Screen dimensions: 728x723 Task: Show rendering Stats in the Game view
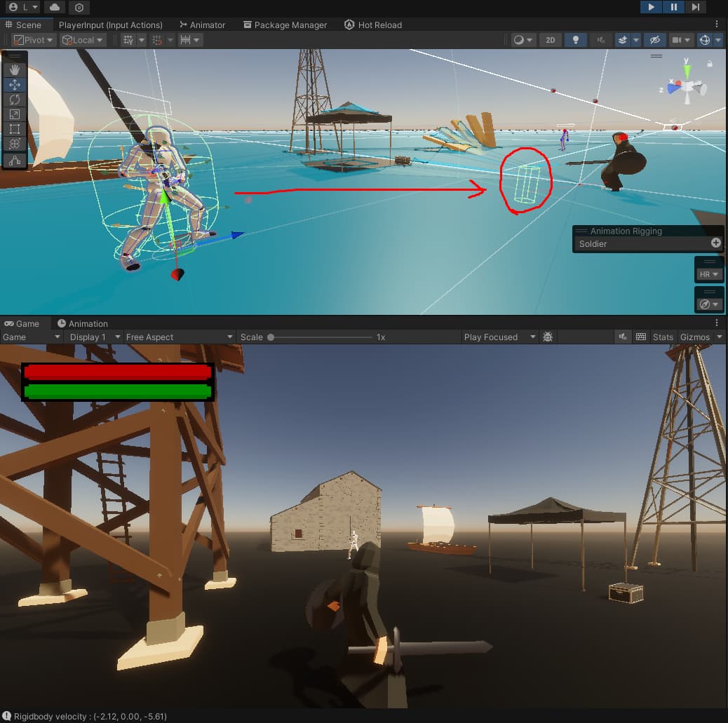663,337
